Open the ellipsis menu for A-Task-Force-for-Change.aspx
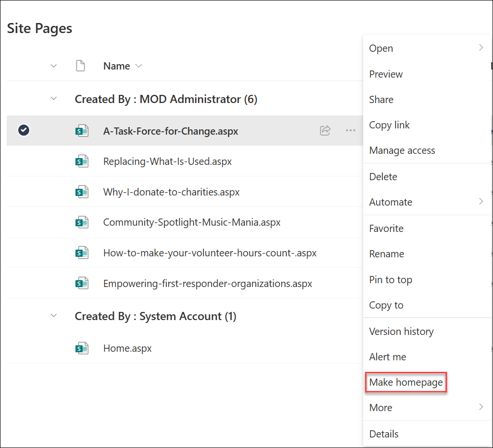 point(351,130)
